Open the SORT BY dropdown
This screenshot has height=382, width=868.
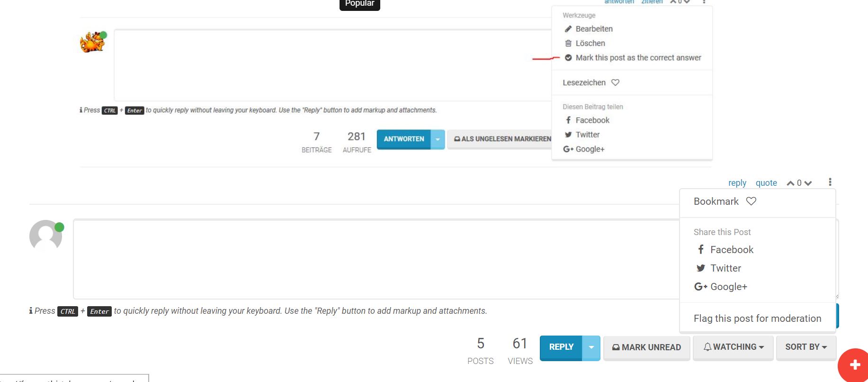(805, 347)
